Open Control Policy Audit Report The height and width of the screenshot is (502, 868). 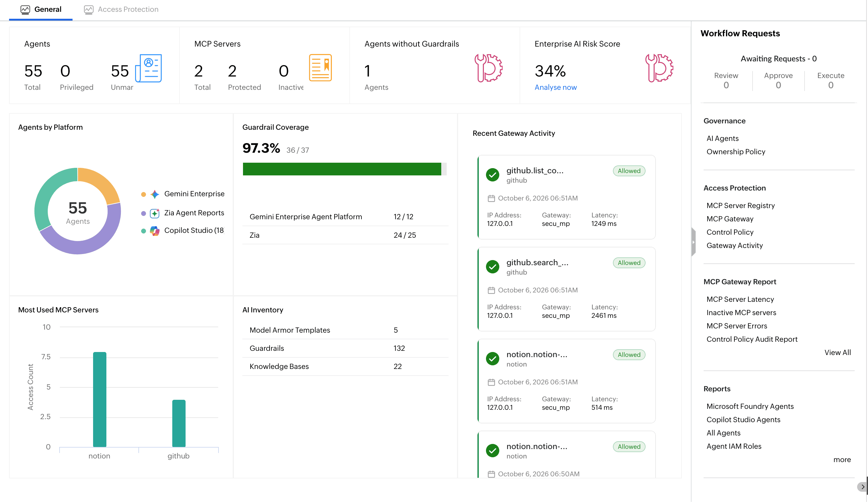tap(752, 339)
